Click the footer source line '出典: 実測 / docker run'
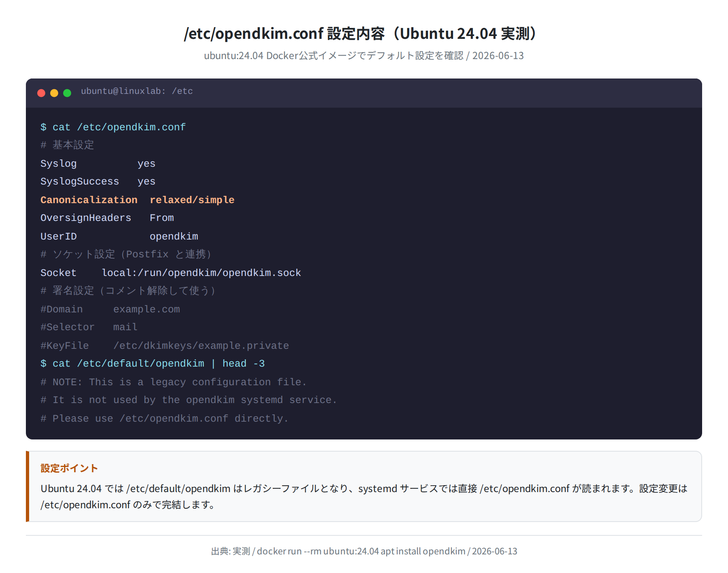Image resolution: width=728 pixels, height=573 pixels. 364,551
